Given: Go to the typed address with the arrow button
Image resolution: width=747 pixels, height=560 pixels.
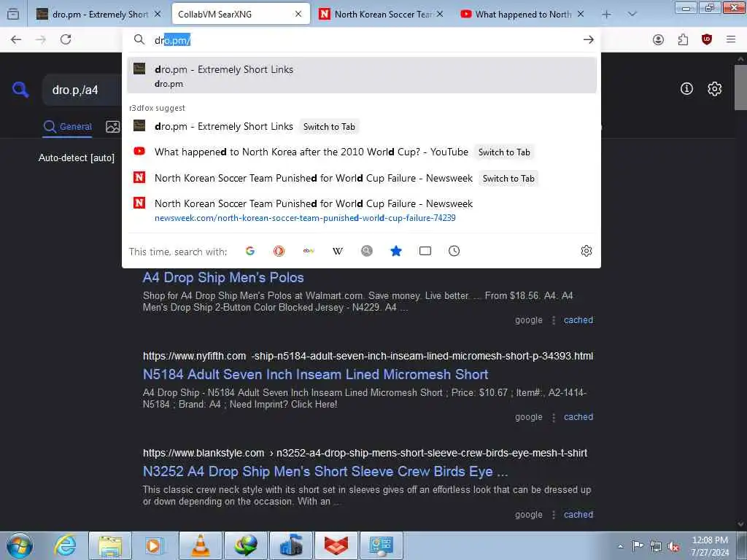Looking at the screenshot, I should tap(589, 39).
